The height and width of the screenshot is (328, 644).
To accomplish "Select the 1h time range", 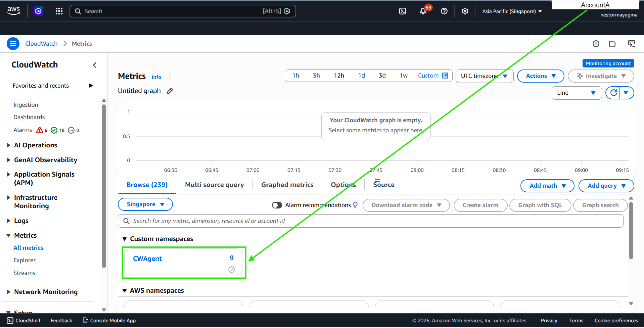I will click(x=295, y=76).
